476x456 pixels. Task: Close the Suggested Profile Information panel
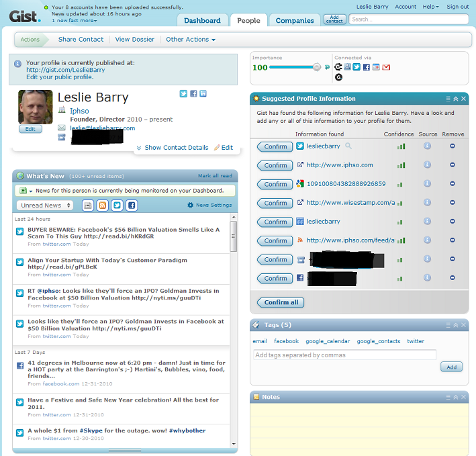pos(463,99)
